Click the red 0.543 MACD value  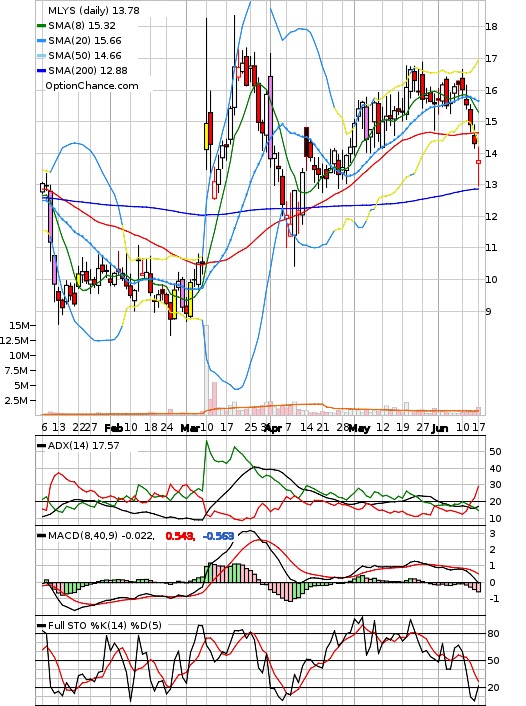click(180, 536)
